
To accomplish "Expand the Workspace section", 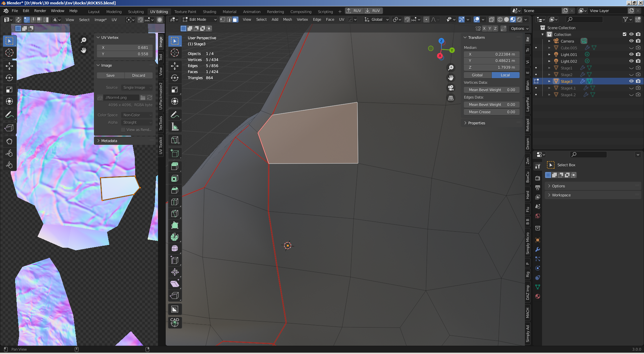I will pos(561,195).
